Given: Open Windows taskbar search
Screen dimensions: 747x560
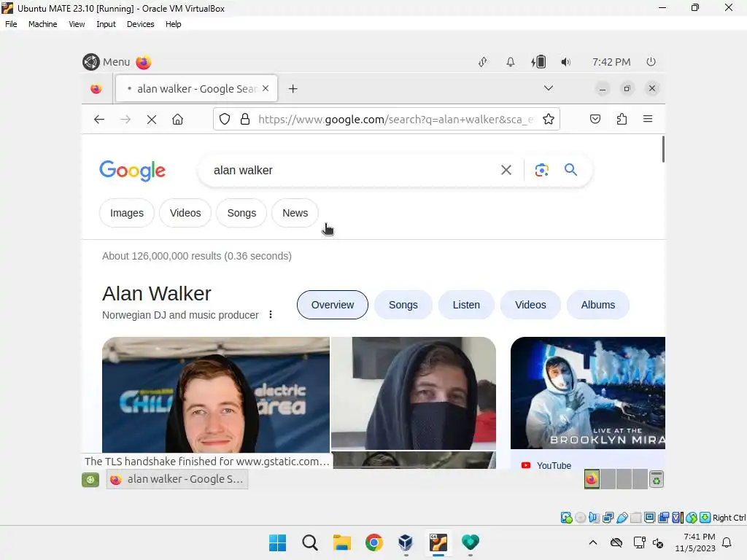Looking at the screenshot, I should pos(309,542).
